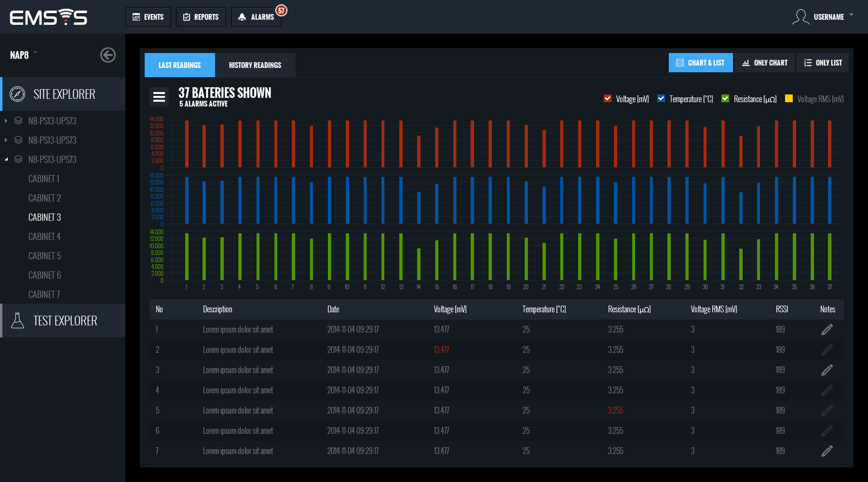Edit notes with pencil icon in row 6
This screenshot has height=482, width=868.
(x=827, y=431)
